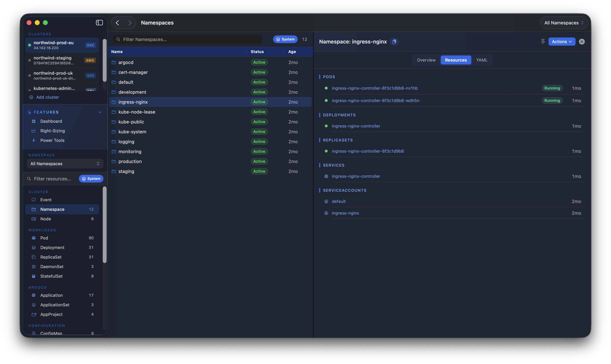Select Namespace in the sidebar
The width and height of the screenshot is (611, 364).
[x=62, y=209]
